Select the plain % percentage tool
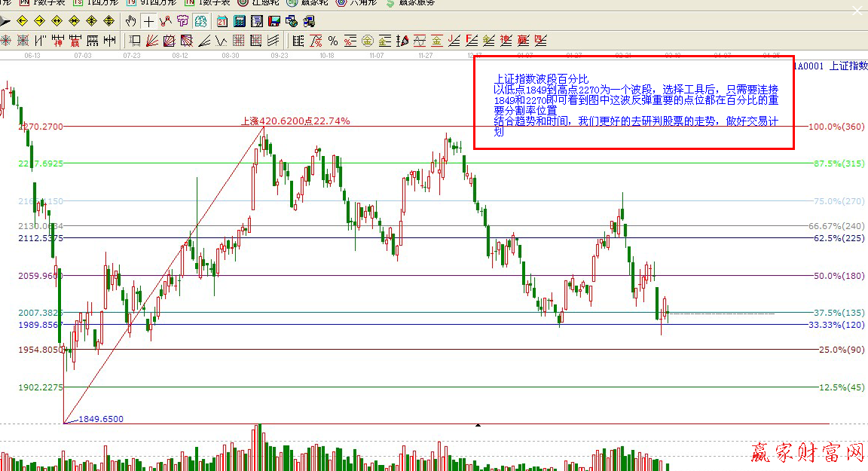Screen dimensions: 868x471 332,41
